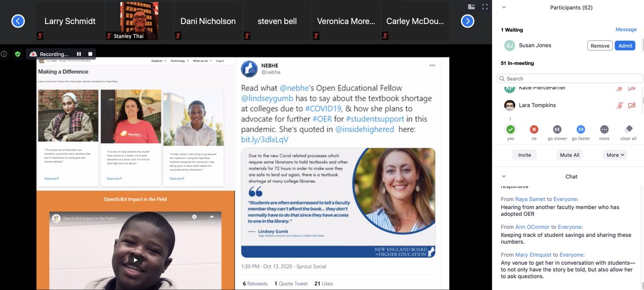Image resolution: width=644 pixels, height=290 pixels.
Task: Enter full screen mode icon
Action: 485,7
